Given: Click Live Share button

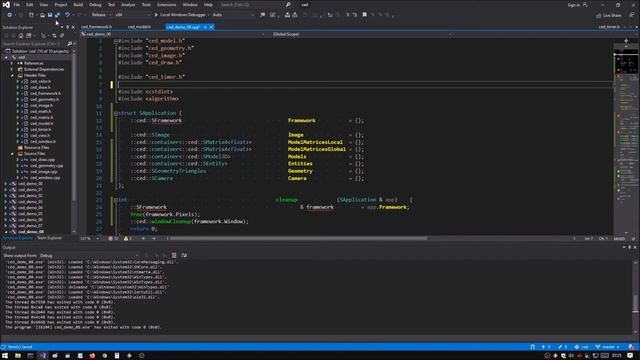Looking at the screenshot, I should (609, 15).
